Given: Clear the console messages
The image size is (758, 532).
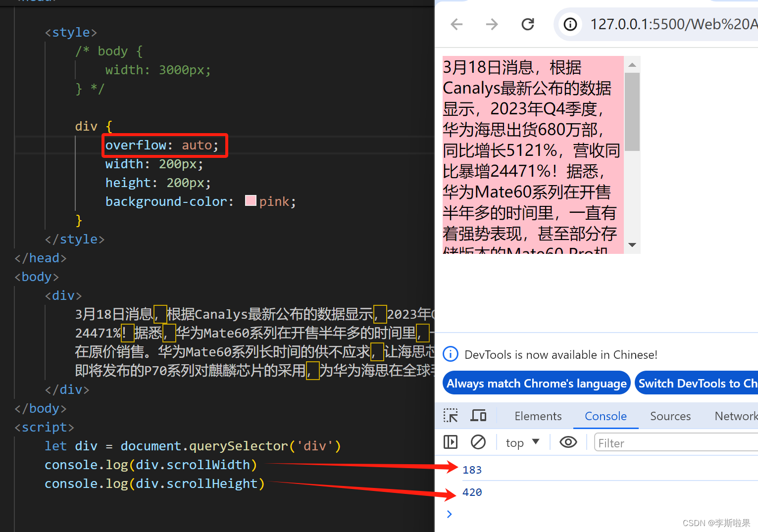Looking at the screenshot, I should [478, 442].
